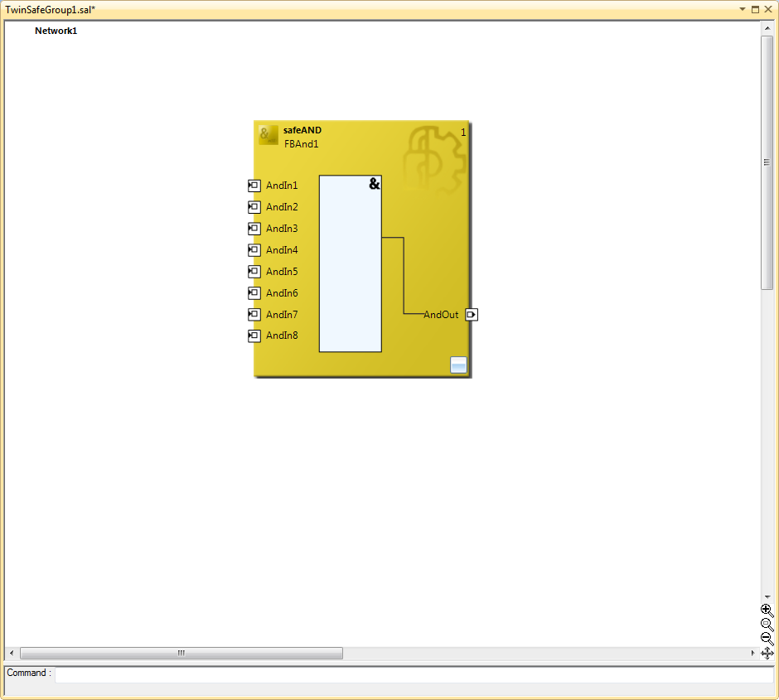Zoom in with the plus magnifier

click(767, 611)
